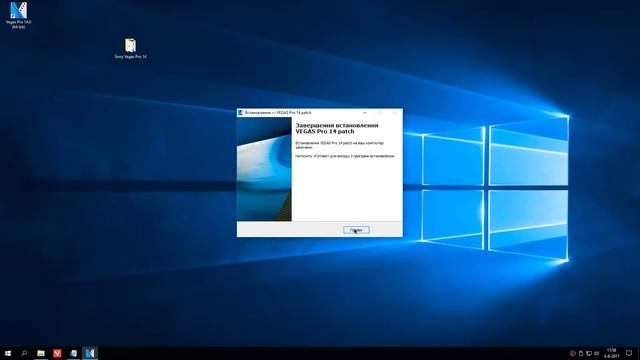Open network status tray icon

(x=589, y=353)
